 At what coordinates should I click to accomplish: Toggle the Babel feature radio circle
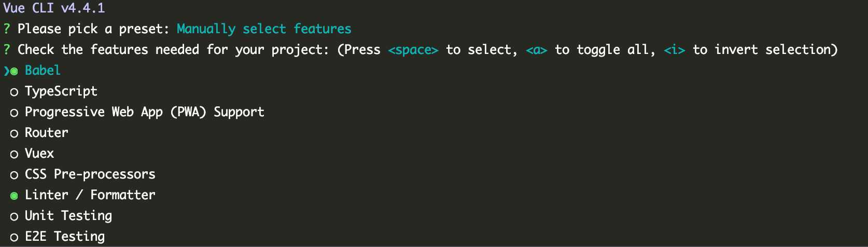coord(15,71)
